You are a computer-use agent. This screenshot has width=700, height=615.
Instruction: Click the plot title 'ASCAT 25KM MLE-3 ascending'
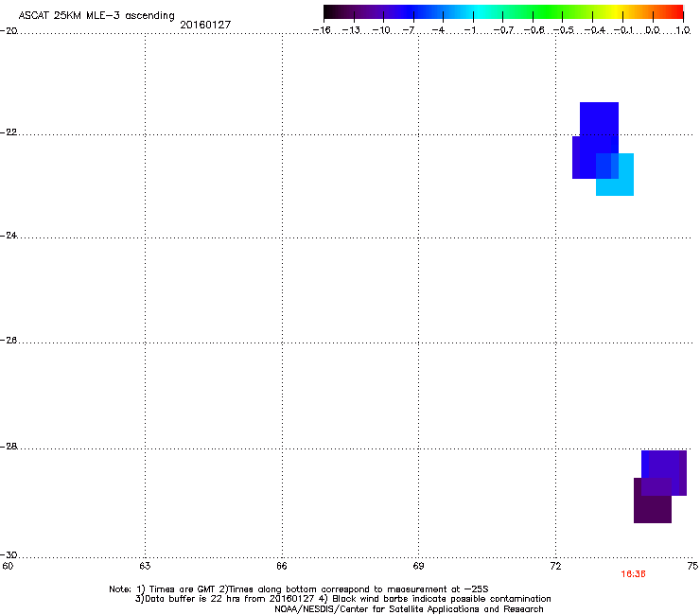(96, 16)
